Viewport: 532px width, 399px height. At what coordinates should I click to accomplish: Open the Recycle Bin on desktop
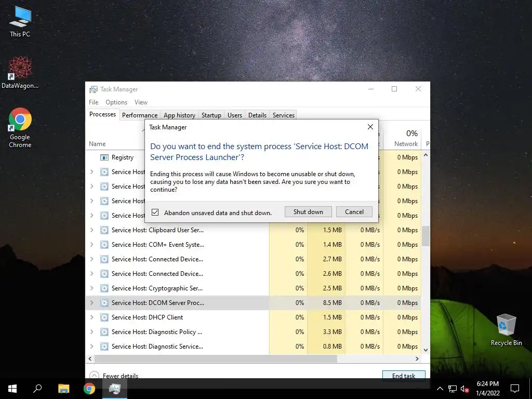point(506,330)
